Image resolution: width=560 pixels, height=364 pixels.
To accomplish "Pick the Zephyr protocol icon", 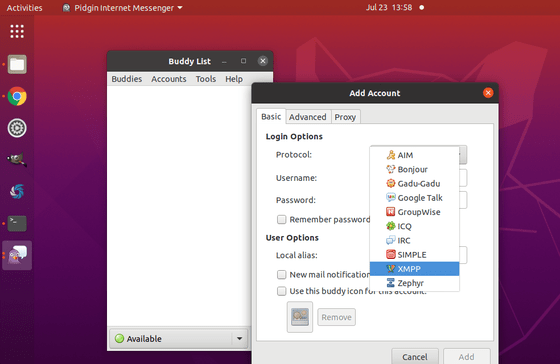I will [391, 283].
